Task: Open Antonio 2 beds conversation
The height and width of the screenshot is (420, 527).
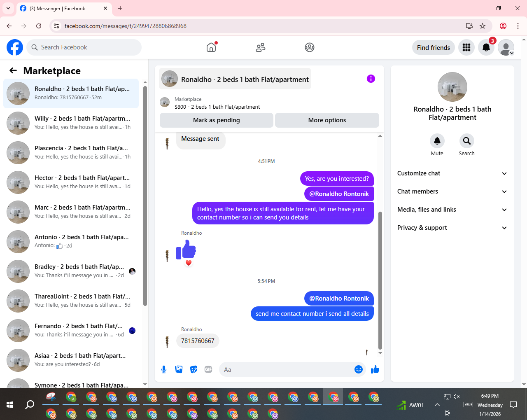Action: tap(71, 241)
